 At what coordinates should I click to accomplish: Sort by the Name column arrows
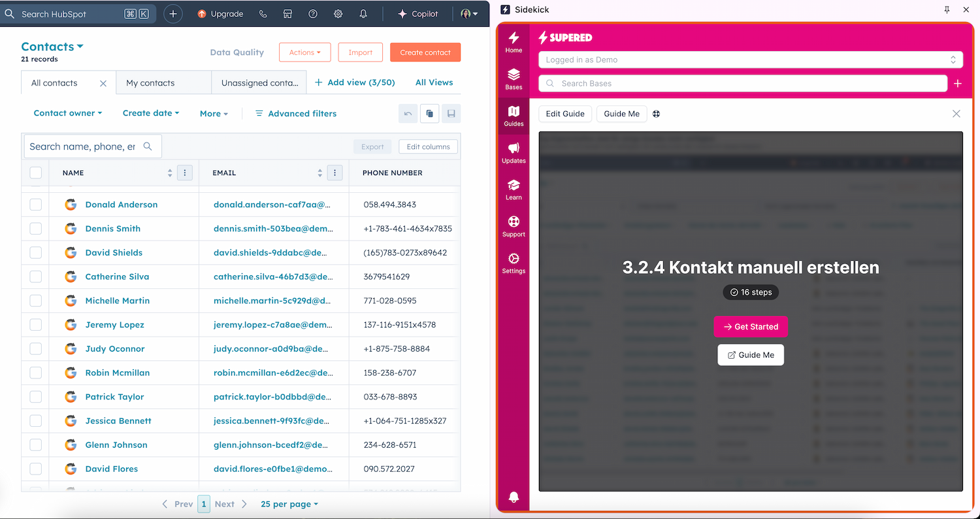pos(170,173)
